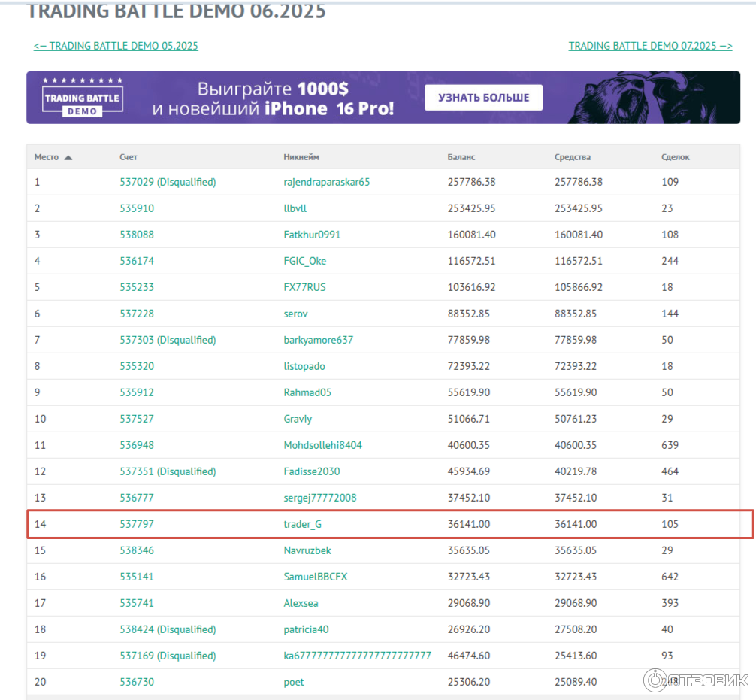Click the Счет column header

click(129, 157)
